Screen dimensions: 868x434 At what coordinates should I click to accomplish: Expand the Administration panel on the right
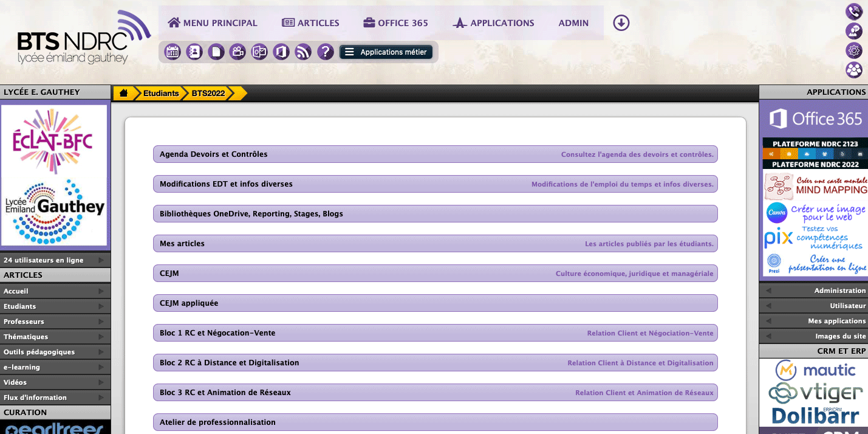(x=813, y=291)
